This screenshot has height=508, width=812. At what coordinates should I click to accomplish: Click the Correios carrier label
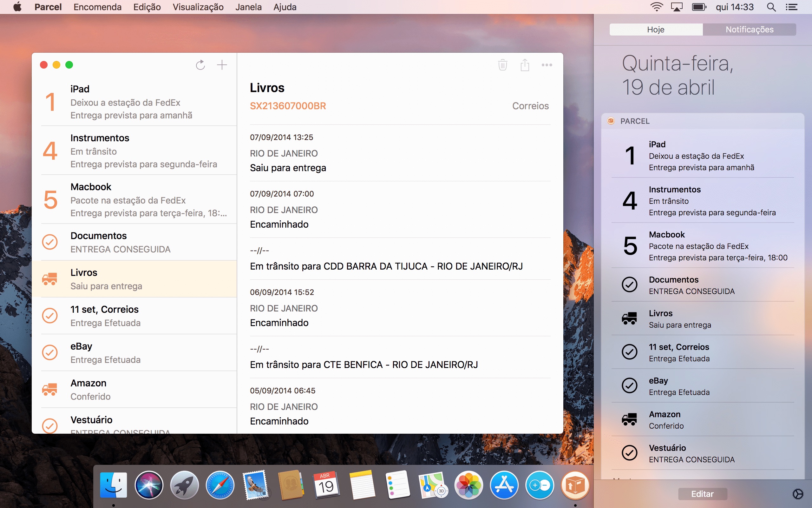point(530,106)
